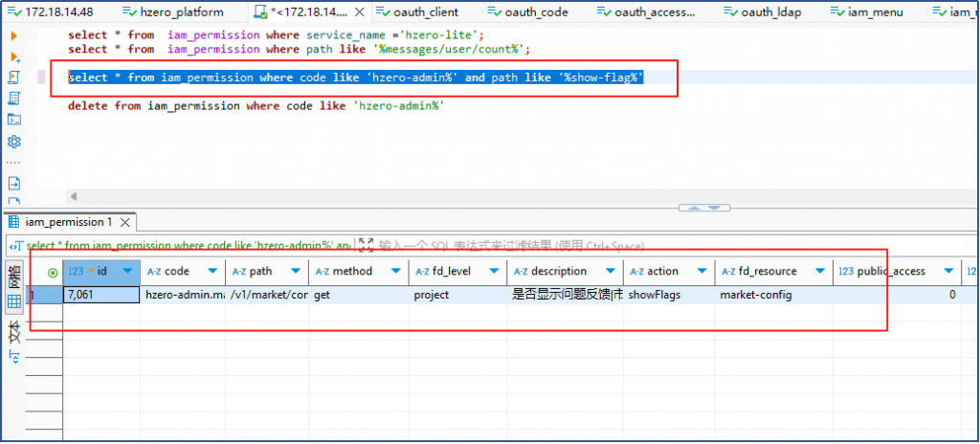Open editor settings gear icon
The width and height of the screenshot is (980, 444).
point(14,142)
